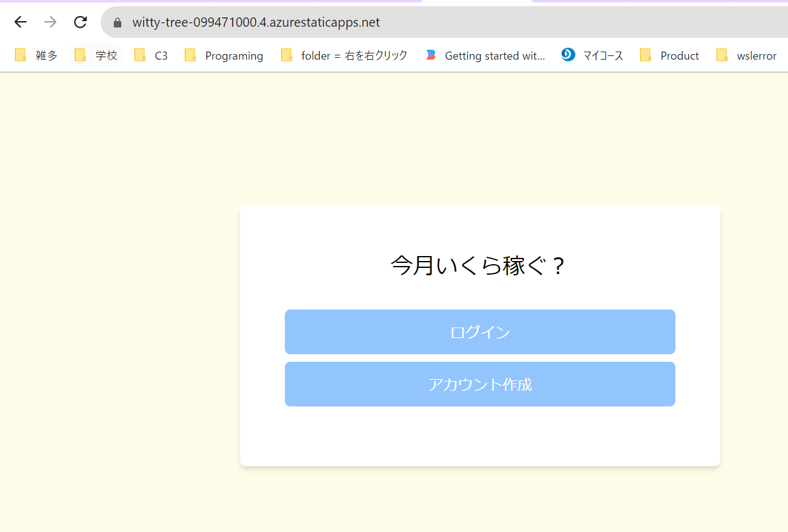Viewport: 788px width, 532px height.
Task: Open the Product bookmarks folder
Action: [x=670, y=55]
